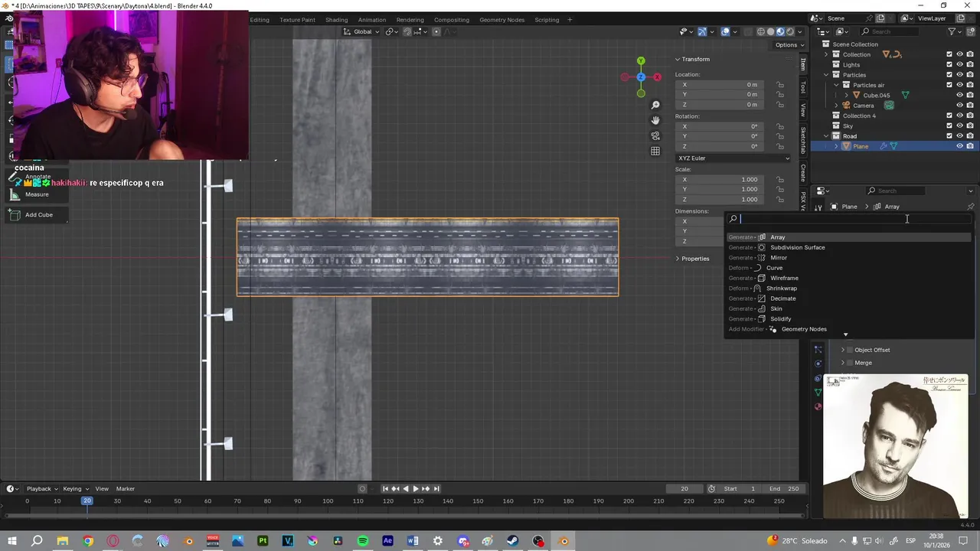The height and width of the screenshot is (551, 980).
Task: Open the XYZ Euler rotation mode dropdown
Action: pyautogui.click(x=733, y=158)
